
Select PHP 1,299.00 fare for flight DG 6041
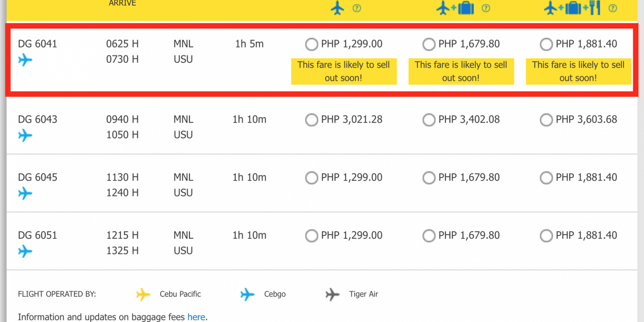(x=312, y=44)
